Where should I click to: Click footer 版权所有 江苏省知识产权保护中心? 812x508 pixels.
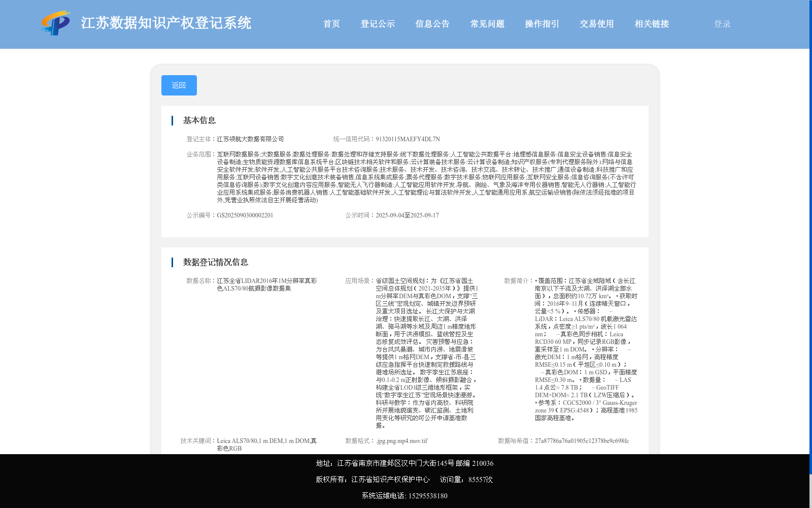[373, 480]
